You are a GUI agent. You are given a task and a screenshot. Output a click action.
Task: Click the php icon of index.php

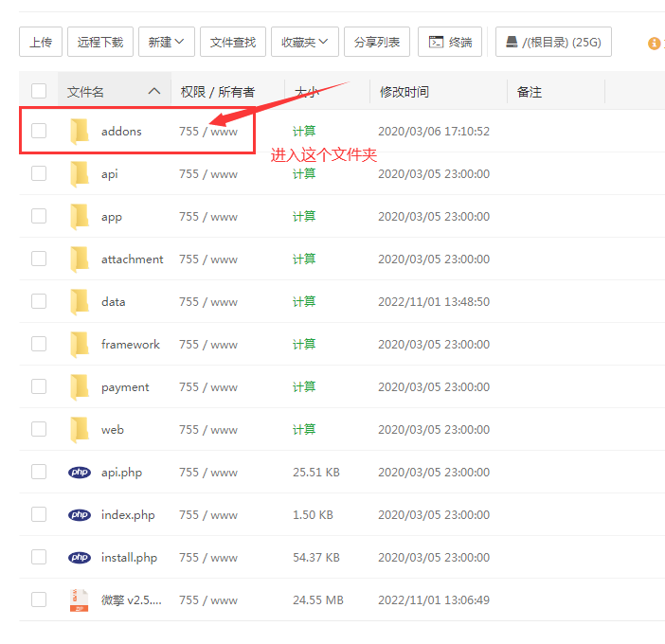pyautogui.click(x=80, y=514)
